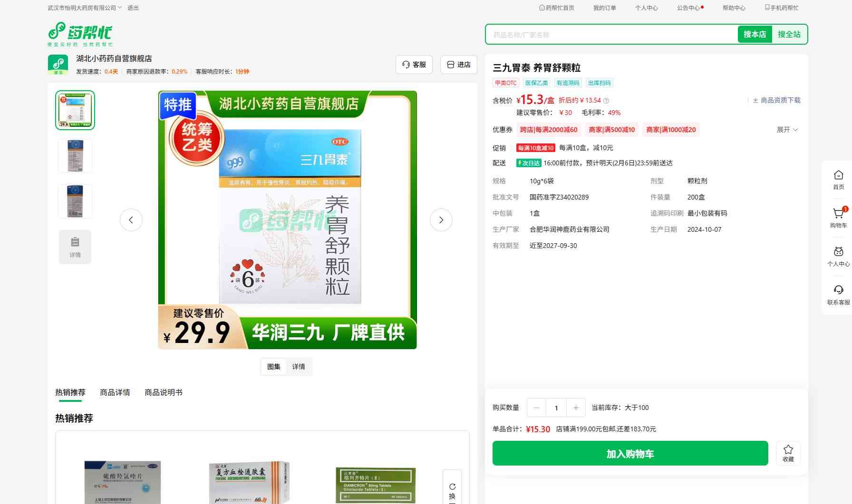The height and width of the screenshot is (504, 852).
Task: Open the 商品说明书 tab
Action: (163, 392)
